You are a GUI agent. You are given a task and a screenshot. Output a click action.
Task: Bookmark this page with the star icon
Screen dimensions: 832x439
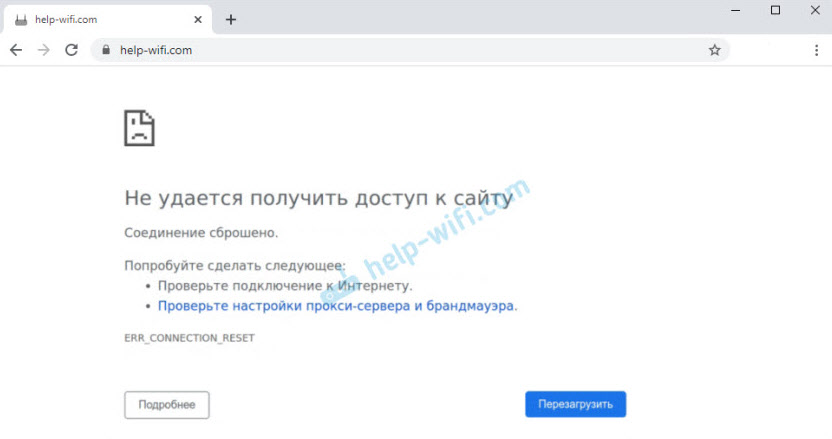714,50
